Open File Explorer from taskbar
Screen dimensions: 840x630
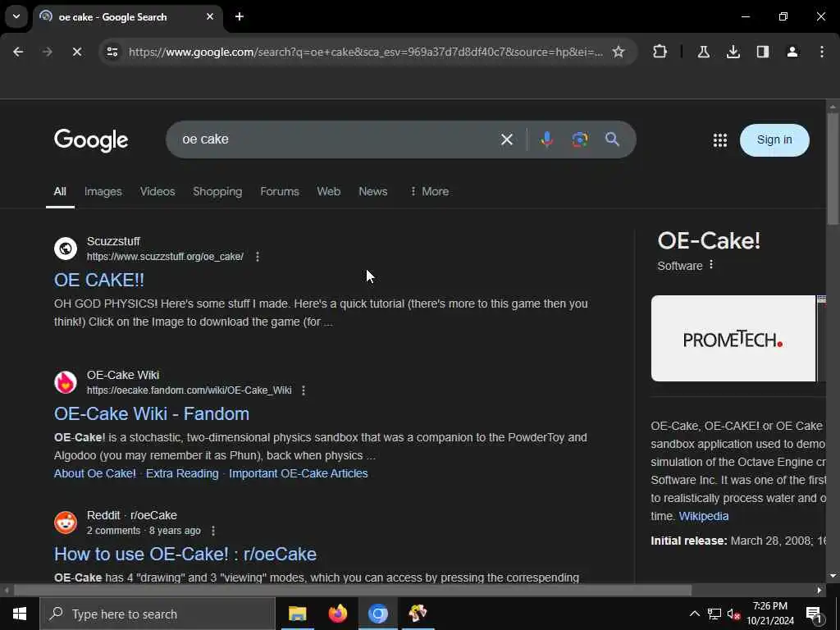[297, 614]
